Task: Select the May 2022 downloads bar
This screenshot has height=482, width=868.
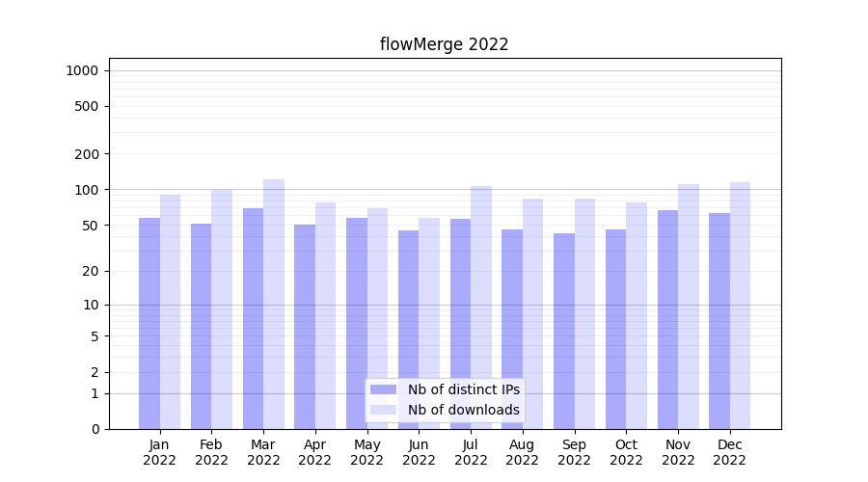Action: click(377, 318)
